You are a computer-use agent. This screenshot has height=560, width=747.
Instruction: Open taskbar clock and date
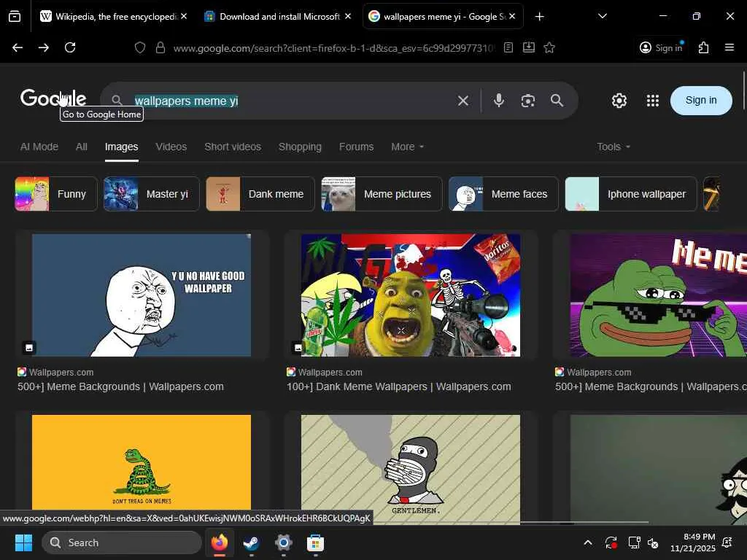(x=693, y=542)
